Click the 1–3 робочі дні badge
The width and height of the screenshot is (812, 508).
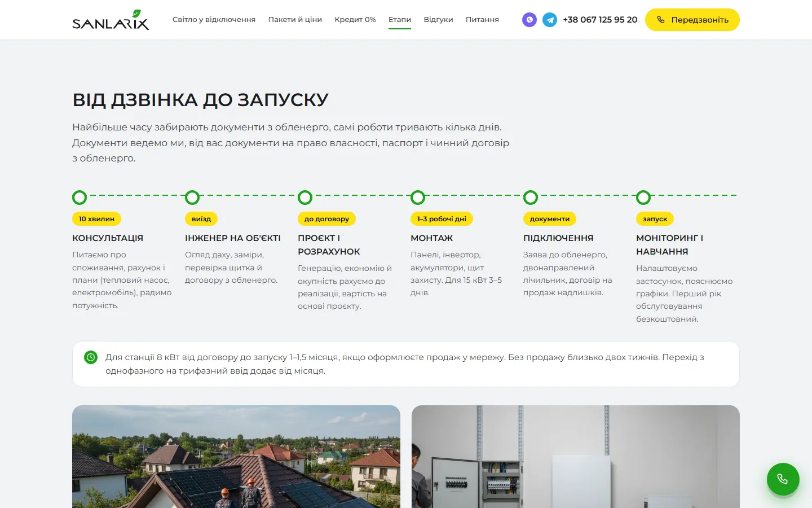(x=442, y=219)
